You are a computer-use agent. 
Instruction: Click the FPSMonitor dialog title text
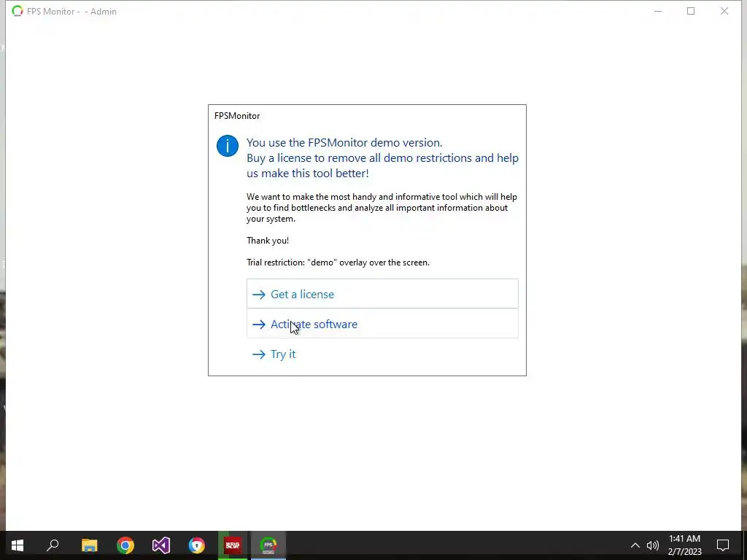coord(237,116)
